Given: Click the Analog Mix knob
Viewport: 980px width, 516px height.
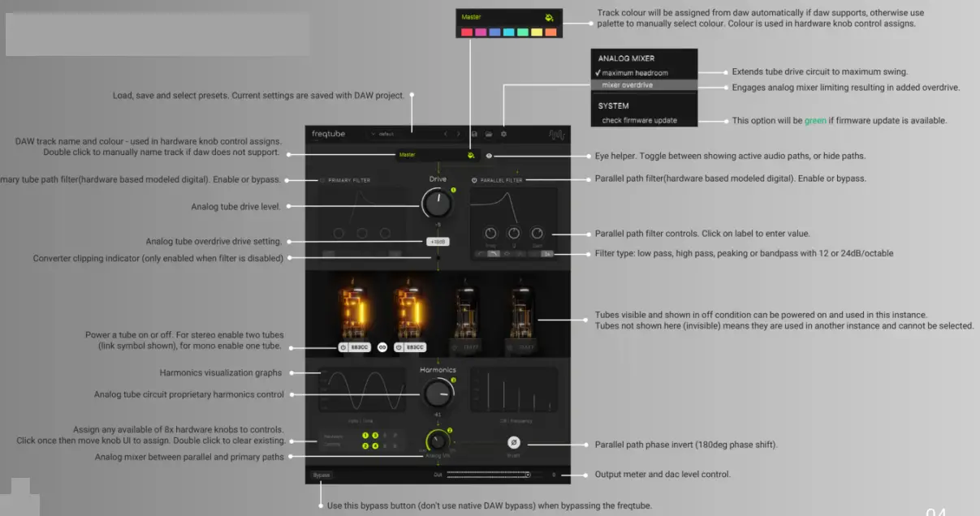Looking at the screenshot, I should point(438,441).
